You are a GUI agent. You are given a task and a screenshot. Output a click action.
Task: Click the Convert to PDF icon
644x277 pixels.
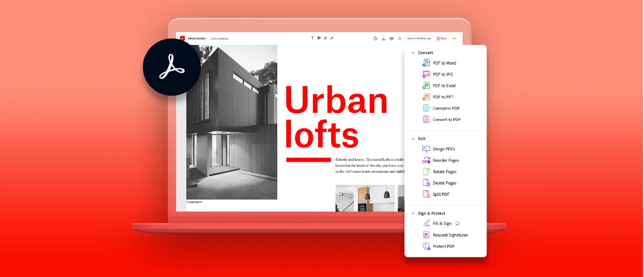click(426, 119)
